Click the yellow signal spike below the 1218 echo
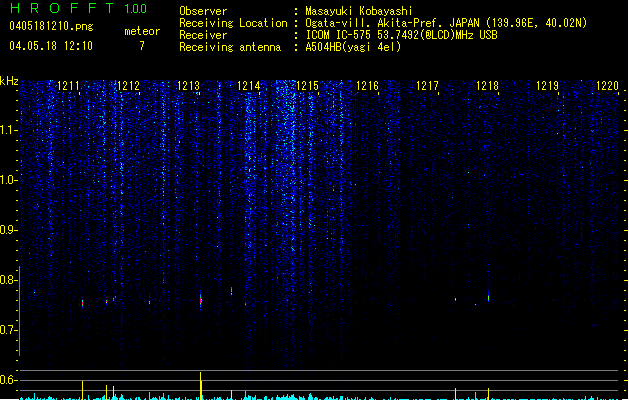This screenshot has height=400, width=629. pyautogui.click(x=488, y=394)
